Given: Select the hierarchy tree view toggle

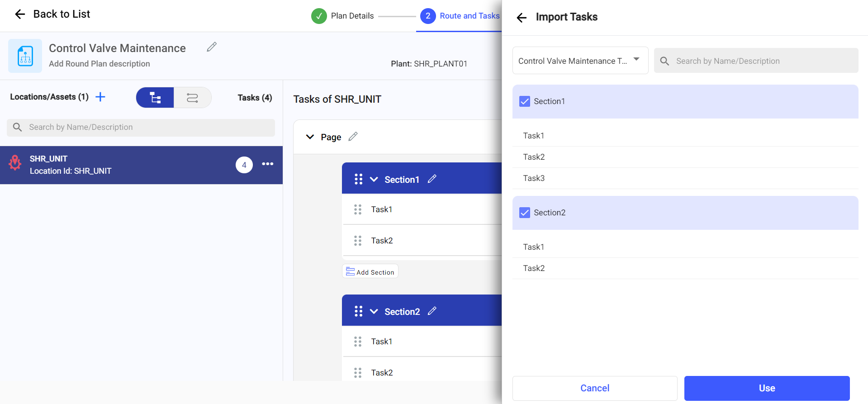Looking at the screenshot, I should (x=155, y=98).
